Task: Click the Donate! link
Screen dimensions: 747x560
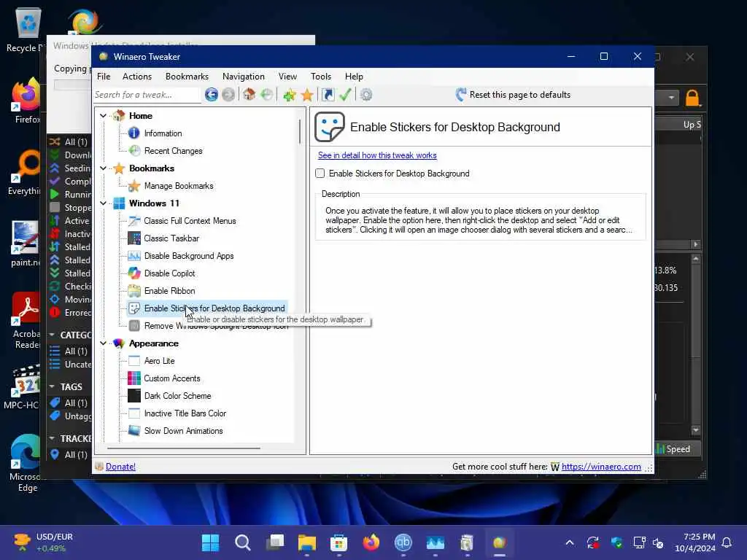Action: [x=120, y=467]
